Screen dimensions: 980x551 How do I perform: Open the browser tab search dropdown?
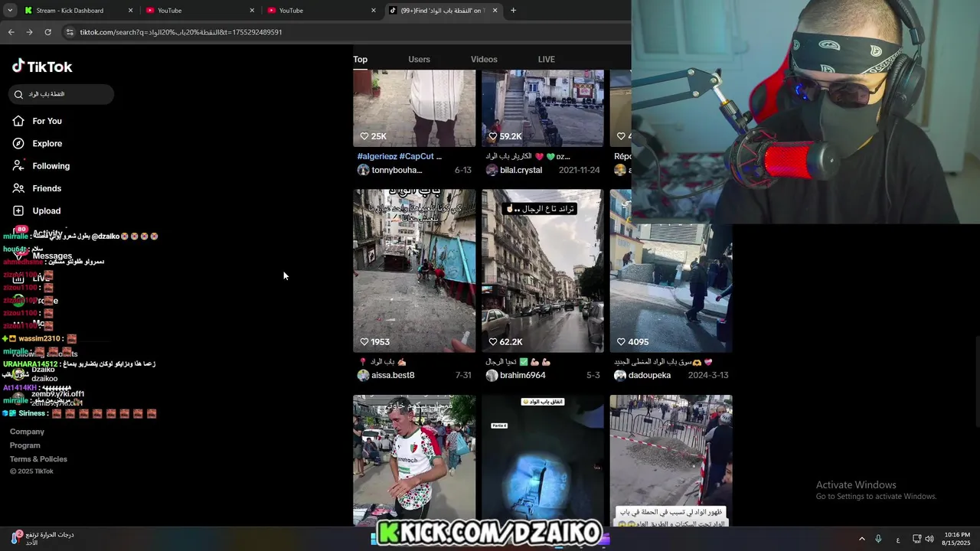pyautogui.click(x=10, y=11)
